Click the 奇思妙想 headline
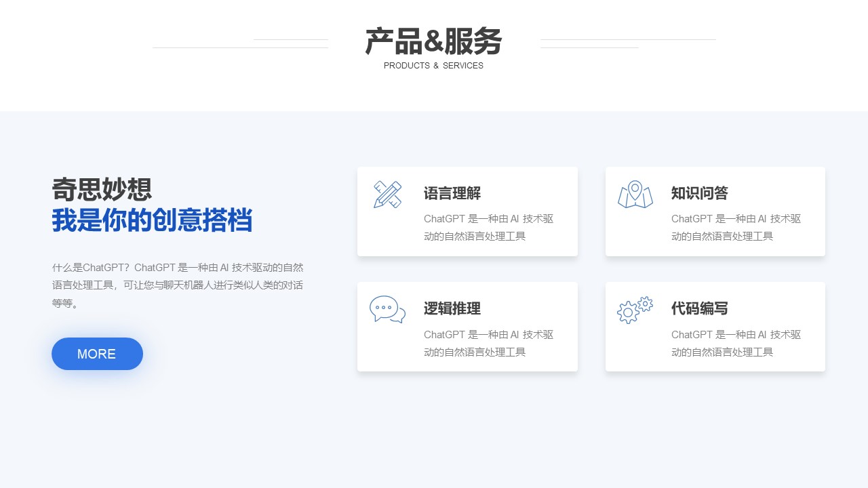Image resolution: width=868 pixels, height=488 pixels. 102,189
